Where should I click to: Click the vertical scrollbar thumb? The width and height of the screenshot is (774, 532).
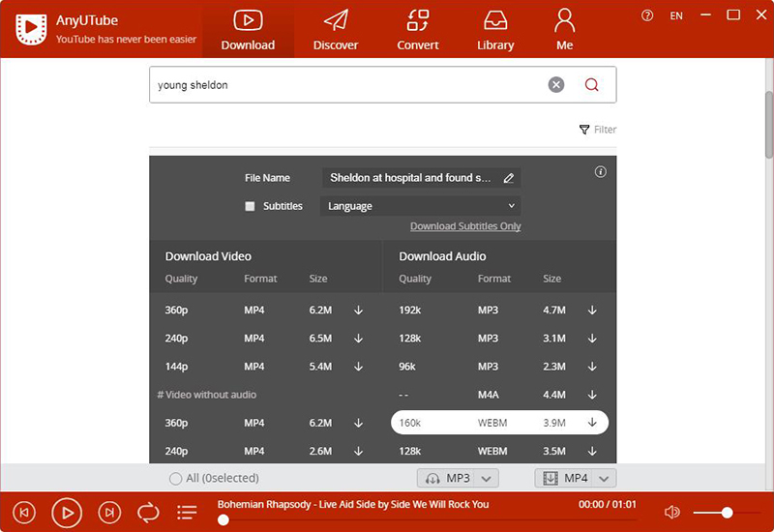pyautogui.click(x=769, y=125)
